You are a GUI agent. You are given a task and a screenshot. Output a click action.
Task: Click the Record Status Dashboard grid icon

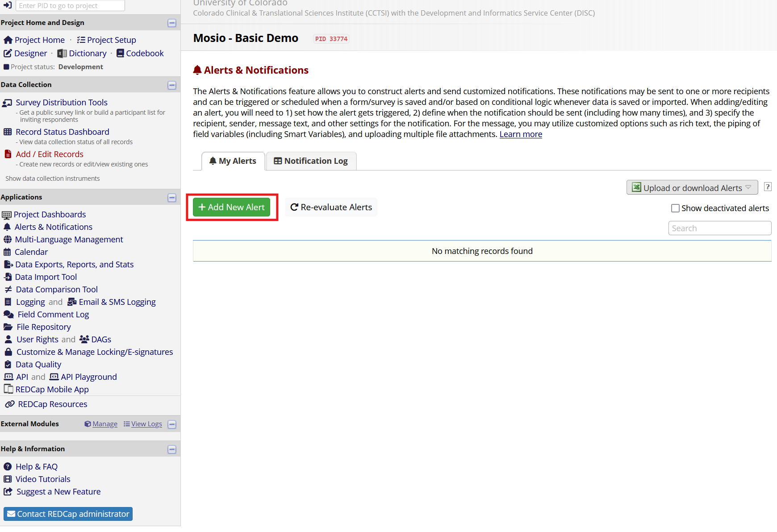[x=8, y=132]
